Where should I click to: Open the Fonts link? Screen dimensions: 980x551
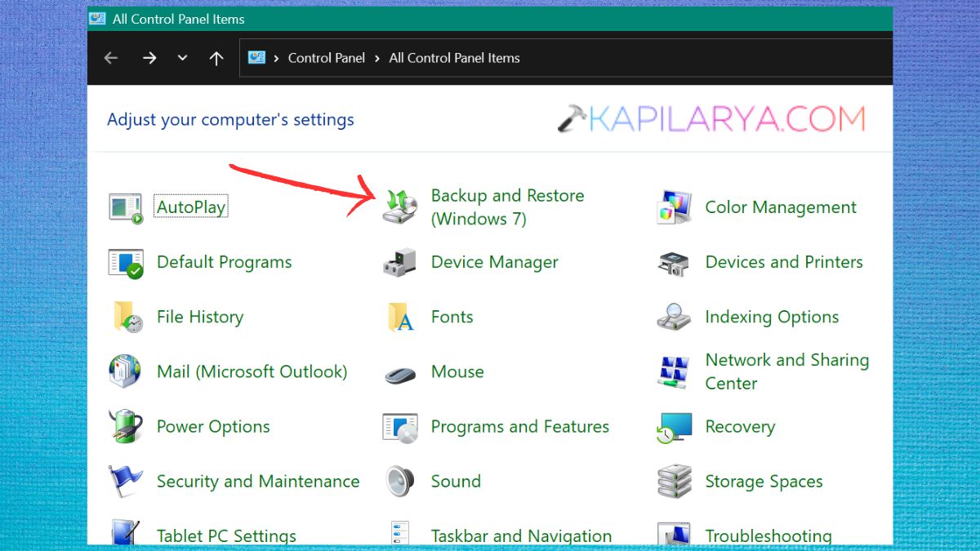point(452,317)
